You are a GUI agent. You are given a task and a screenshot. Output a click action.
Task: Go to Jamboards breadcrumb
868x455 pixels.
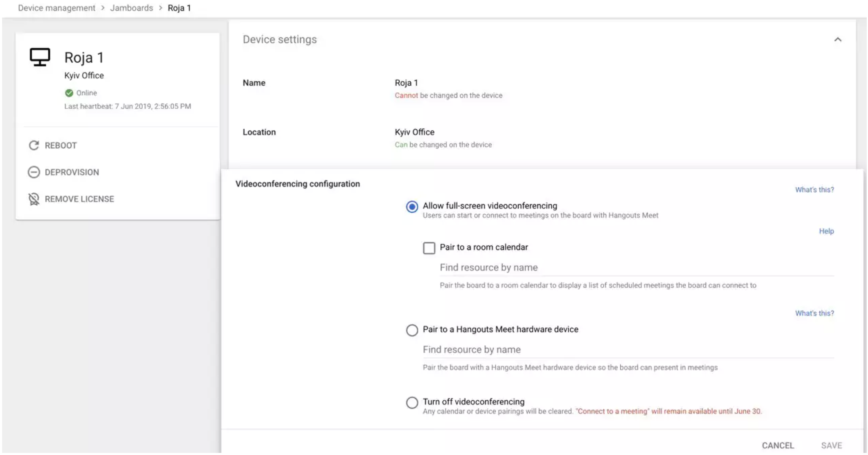click(x=132, y=8)
